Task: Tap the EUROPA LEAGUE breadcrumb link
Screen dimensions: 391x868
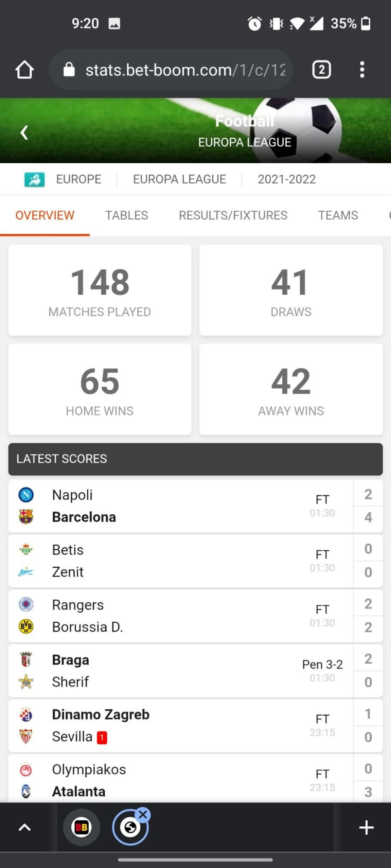Action: [x=179, y=179]
